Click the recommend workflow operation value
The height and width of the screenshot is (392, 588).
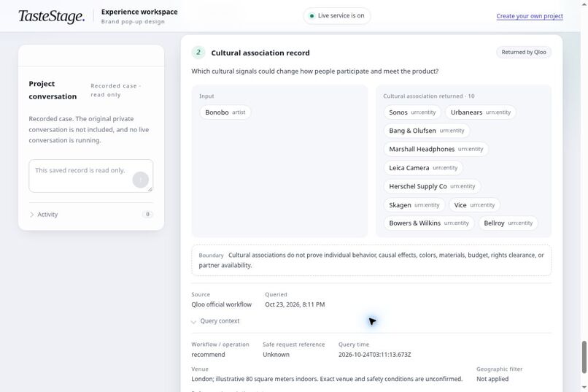click(208, 355)
